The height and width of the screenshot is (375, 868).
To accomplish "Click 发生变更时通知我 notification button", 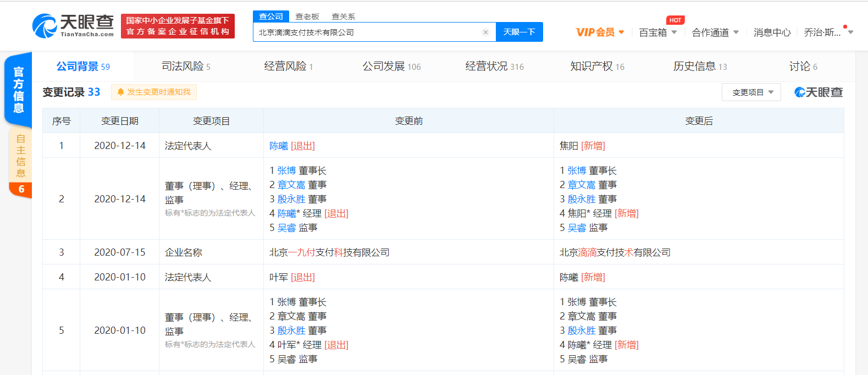I will coord(154,92).
